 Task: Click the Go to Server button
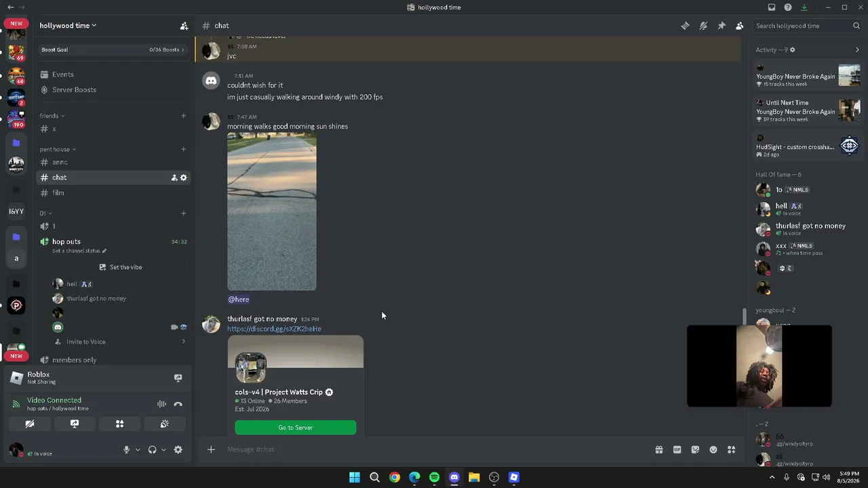(x=296, y=428)
